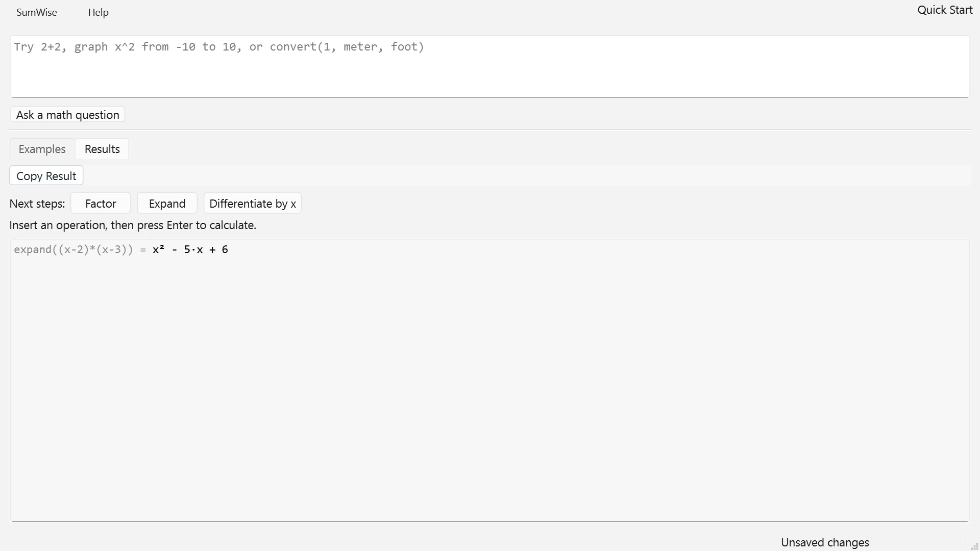Image resolution: width=980 pixels, height=551 pixels.
Task: Click the 'Next steps:' label
Action: coord(37,204)
